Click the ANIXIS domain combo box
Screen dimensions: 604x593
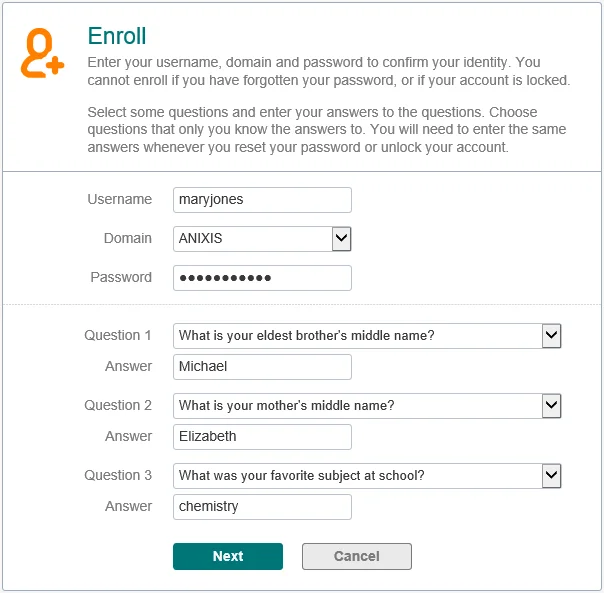tap(262, 239)
